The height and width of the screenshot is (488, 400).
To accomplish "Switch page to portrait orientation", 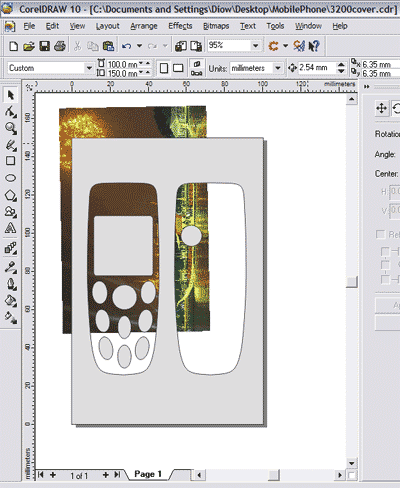I will click(164, 68).
